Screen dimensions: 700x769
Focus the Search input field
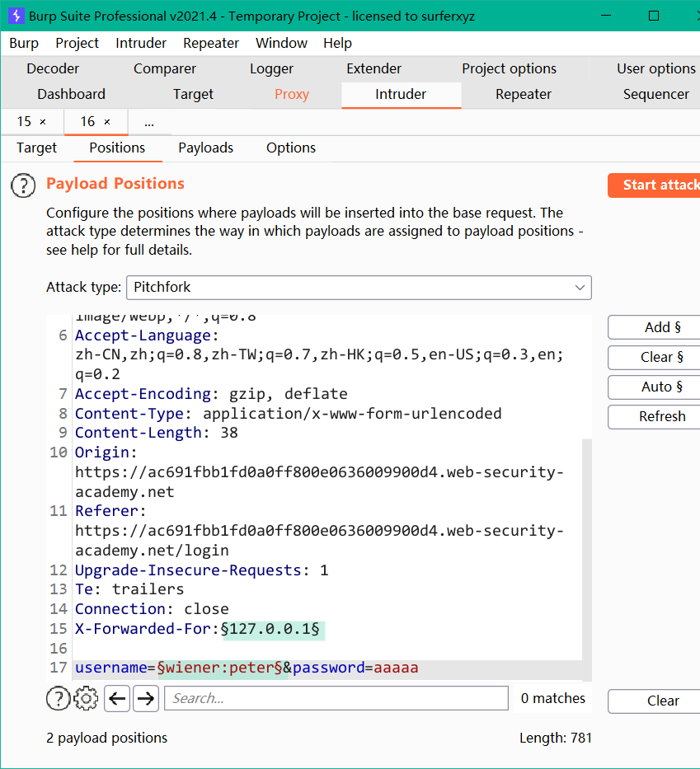pyautogui.click(x=336, y=698)
